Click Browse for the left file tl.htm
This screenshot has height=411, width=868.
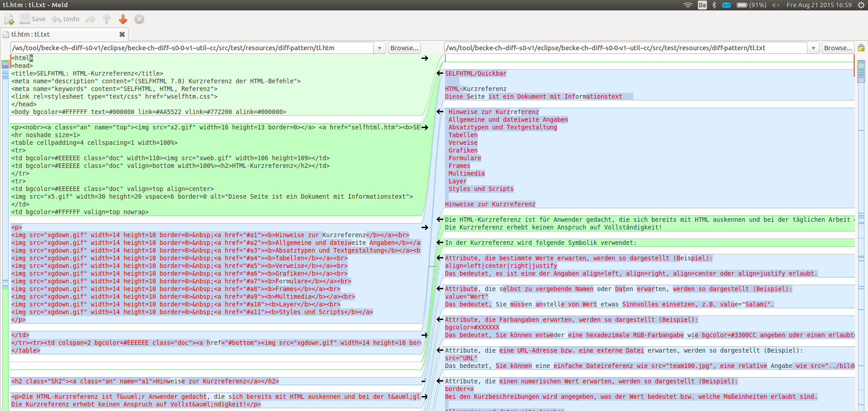tap(404, 48)
